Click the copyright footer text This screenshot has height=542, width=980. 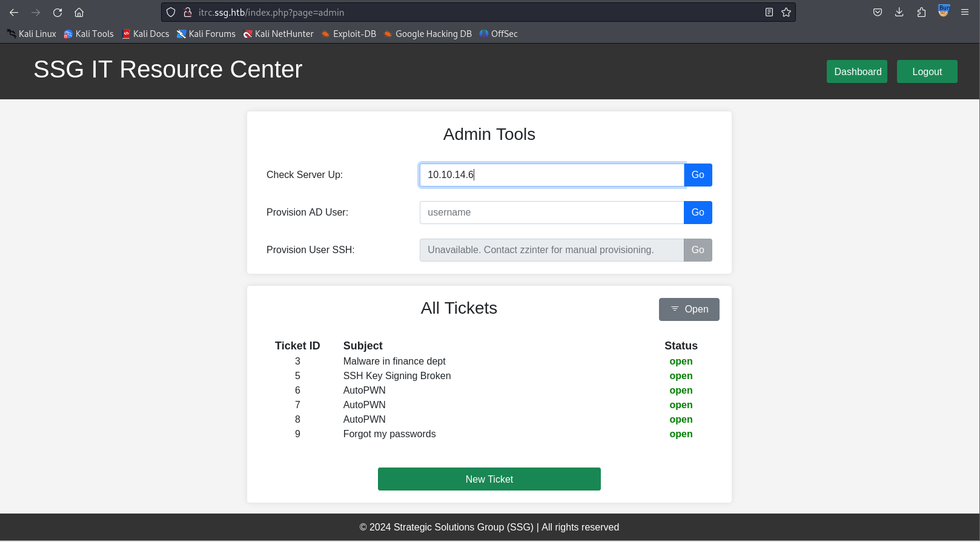(x=489, y=527)
